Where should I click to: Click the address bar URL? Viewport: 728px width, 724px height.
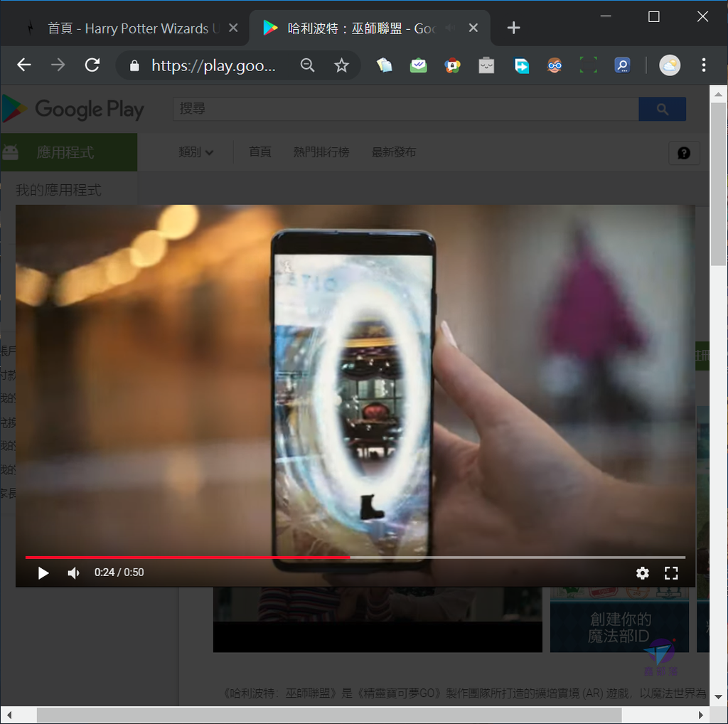pyautogui.click(x=213, y=65)
